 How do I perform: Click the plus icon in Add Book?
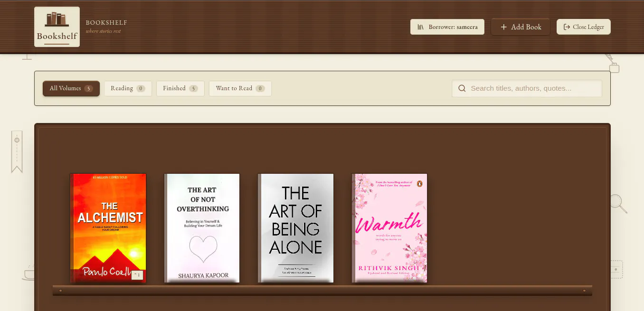pyautogui.click(x=504, y=27)
